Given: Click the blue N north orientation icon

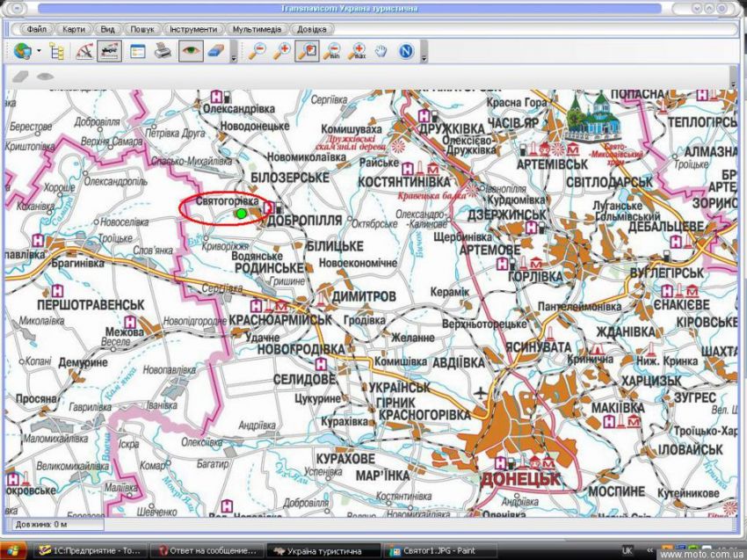Looking at the screenshot, I should (x=406, y=51).
